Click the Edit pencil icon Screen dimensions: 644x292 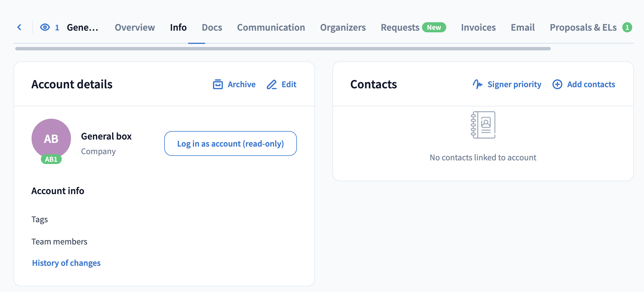coord(272,84)
